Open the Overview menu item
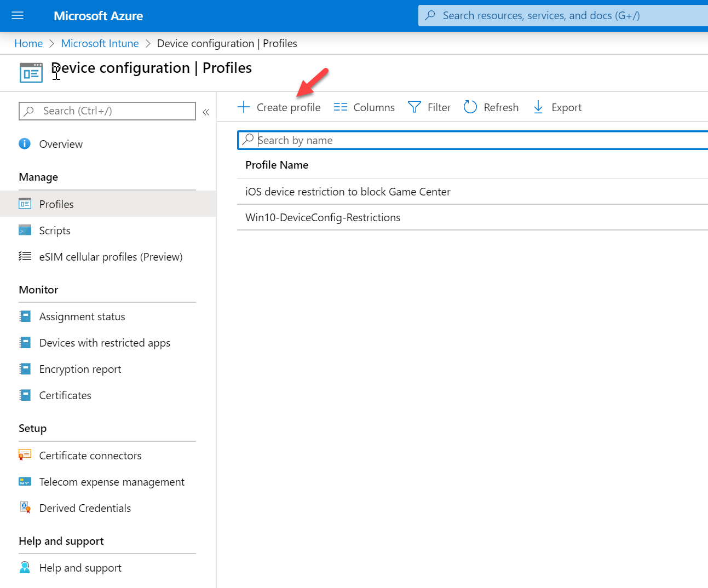 point(61,144)
